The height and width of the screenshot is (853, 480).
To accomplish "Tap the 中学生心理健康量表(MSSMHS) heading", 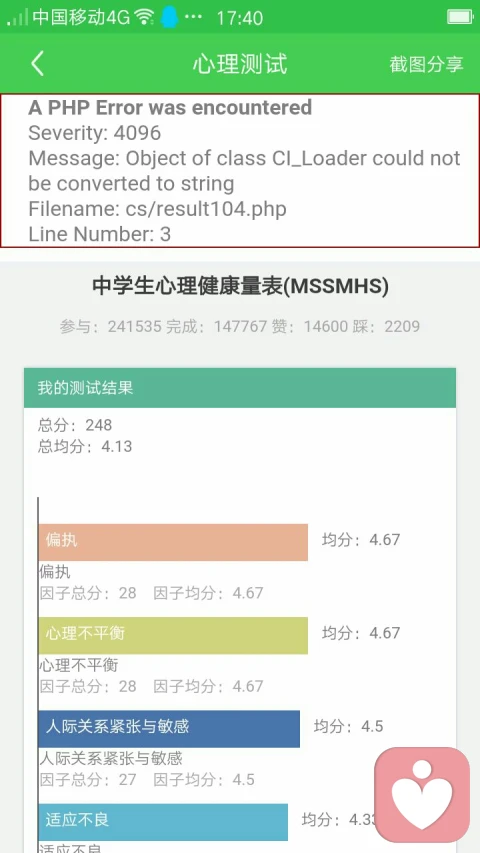I will coord(240,287).
